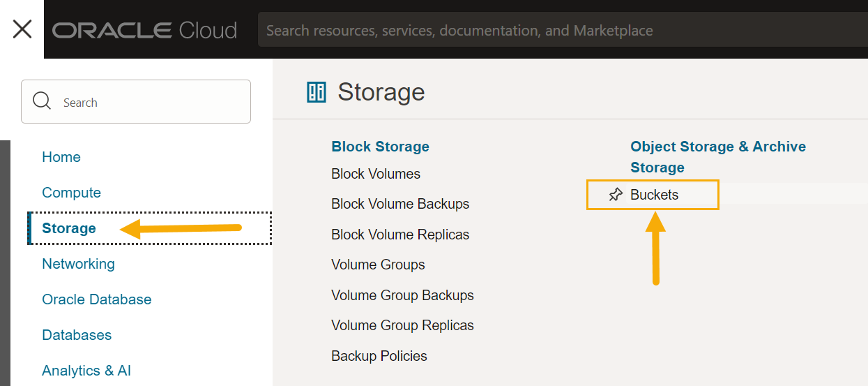This screenshot has width=868, height=386.
Task: Open the Compute menu category
Action: (71, 193)
